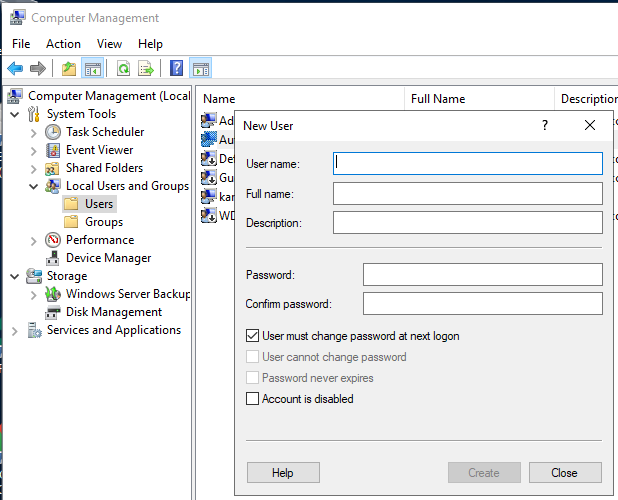Open the Action menu
Screen dimensions: 618x500
click(63, 44)
